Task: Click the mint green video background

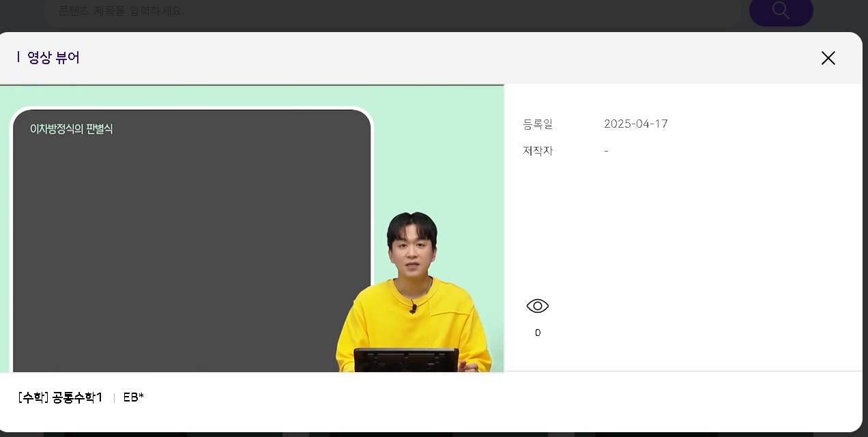Action: (x=437, y=150)
